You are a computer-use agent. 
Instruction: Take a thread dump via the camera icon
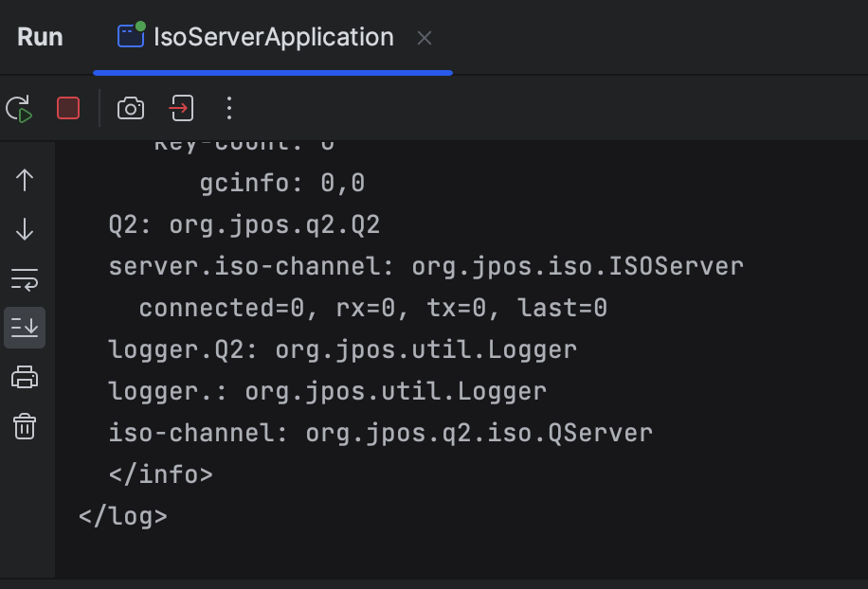131,108
